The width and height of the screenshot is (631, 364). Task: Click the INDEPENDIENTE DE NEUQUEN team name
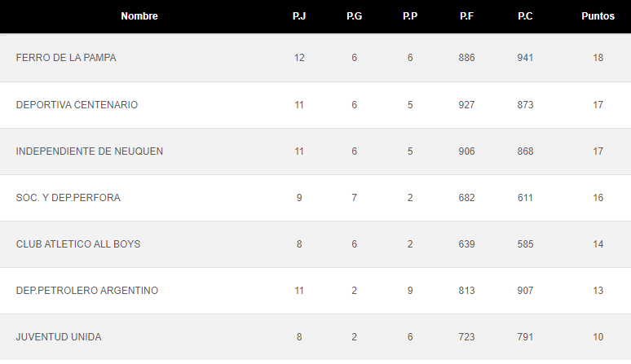(90, 151)
